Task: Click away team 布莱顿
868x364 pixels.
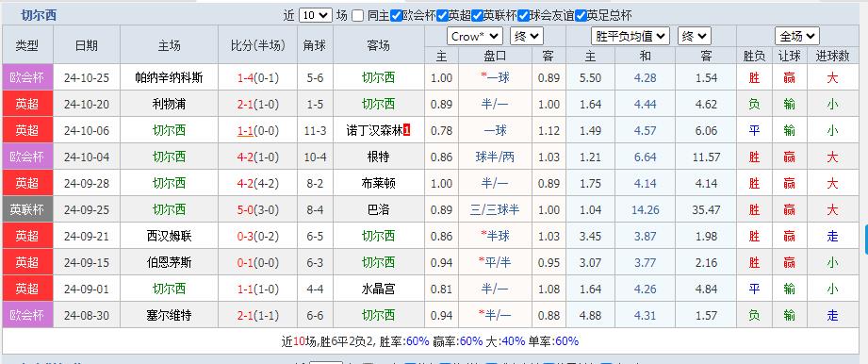Action: [x=379, y=183]
